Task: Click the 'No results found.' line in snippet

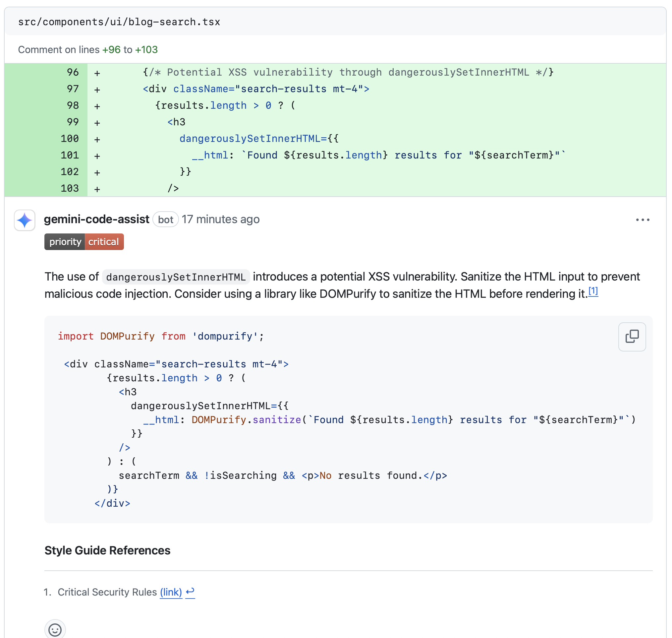Action: click(283, 476)
